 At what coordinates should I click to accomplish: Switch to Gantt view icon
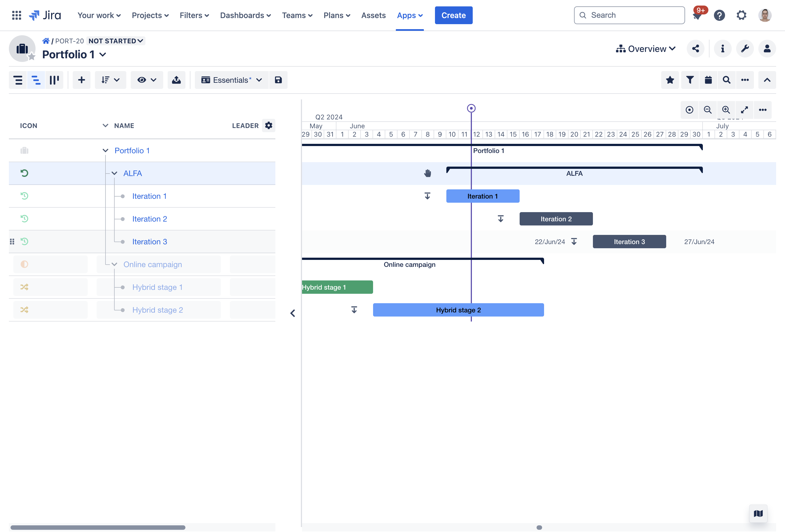[36, 80]
